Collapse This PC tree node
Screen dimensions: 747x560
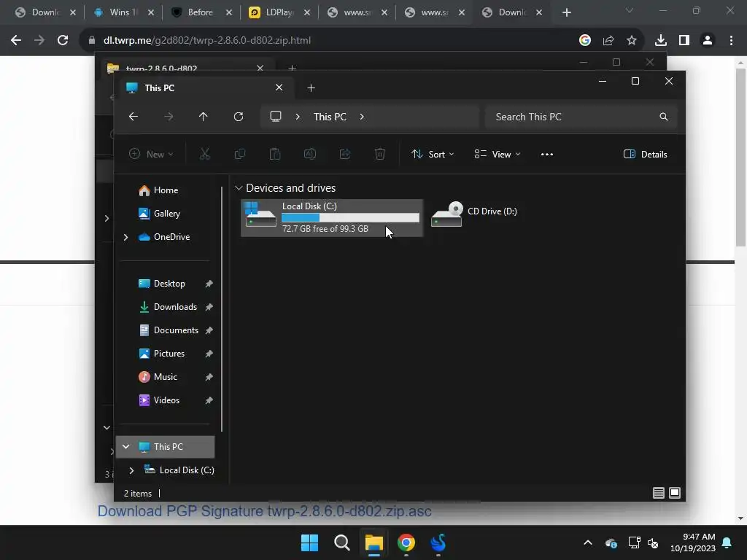coord(125,447)
